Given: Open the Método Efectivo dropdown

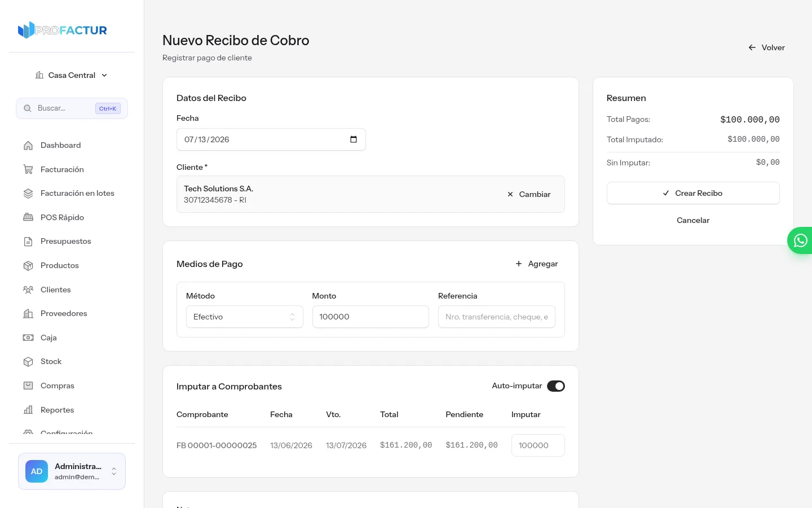Looking at the screenshot, I should point(244,317).
